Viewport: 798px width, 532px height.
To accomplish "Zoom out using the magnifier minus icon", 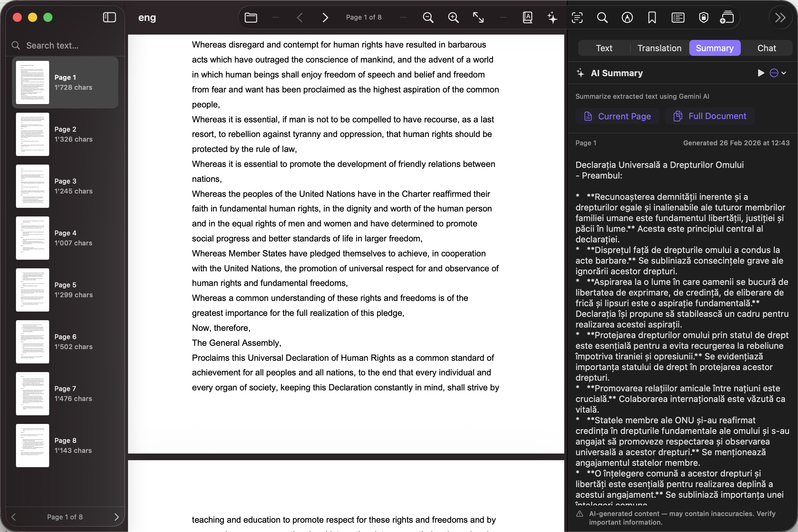I will pos(428,17).
